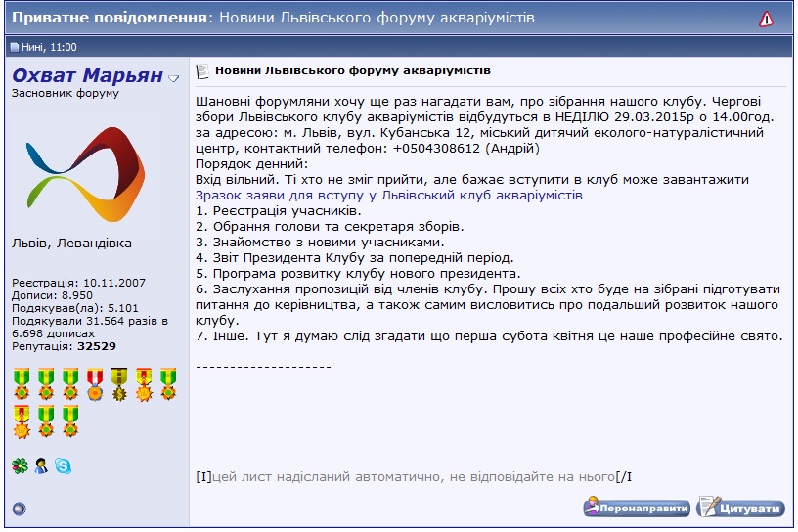Screen dimensions: 798x532
Task: Click the message document icon beside title
Action: click(x=203, y=71)
